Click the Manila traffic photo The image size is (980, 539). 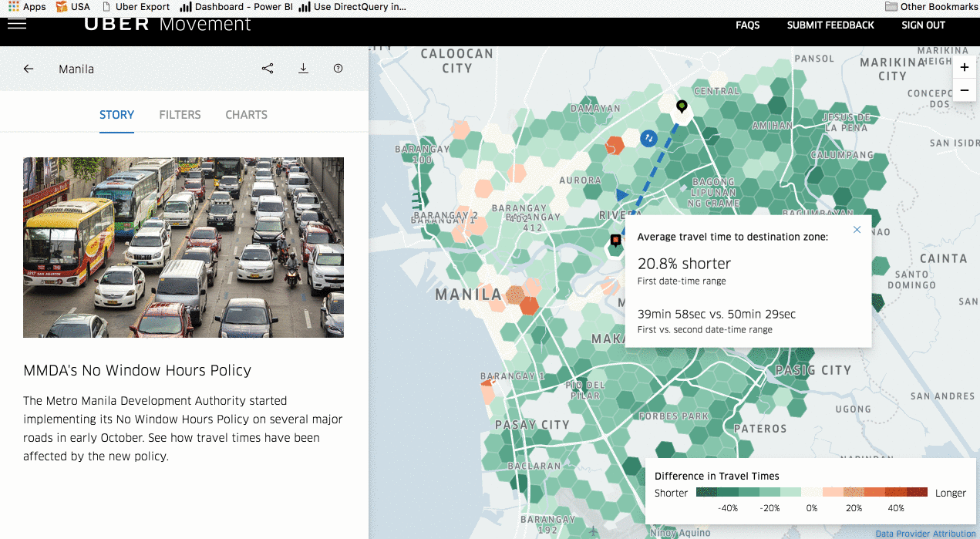[184, 248]
